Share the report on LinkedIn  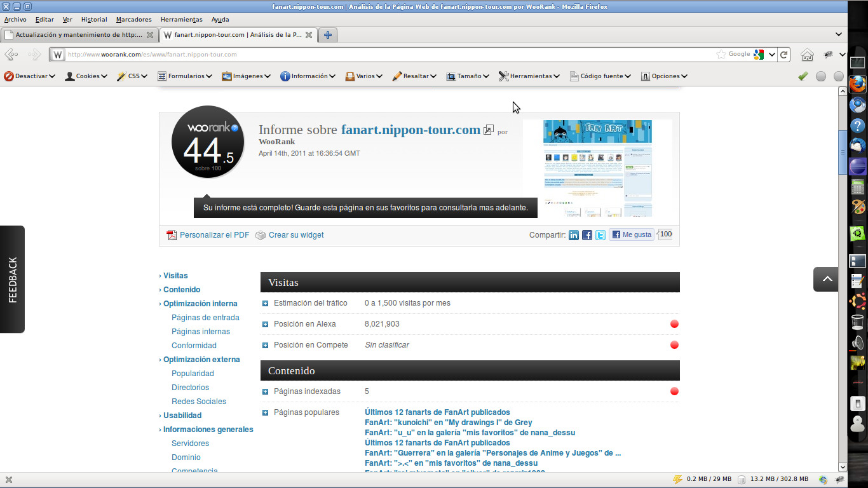pyautogui.click(x=574, y=235)
